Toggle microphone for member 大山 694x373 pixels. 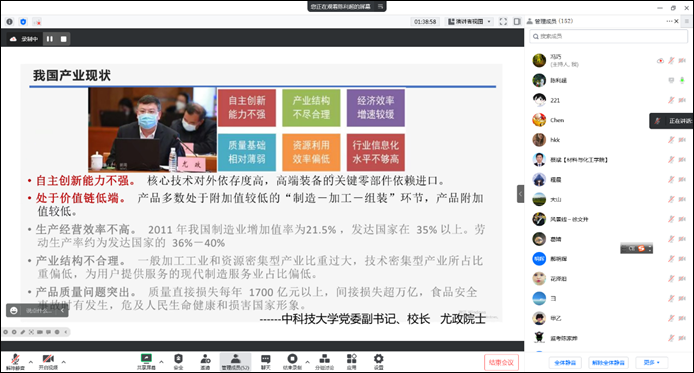click(671, 200)
